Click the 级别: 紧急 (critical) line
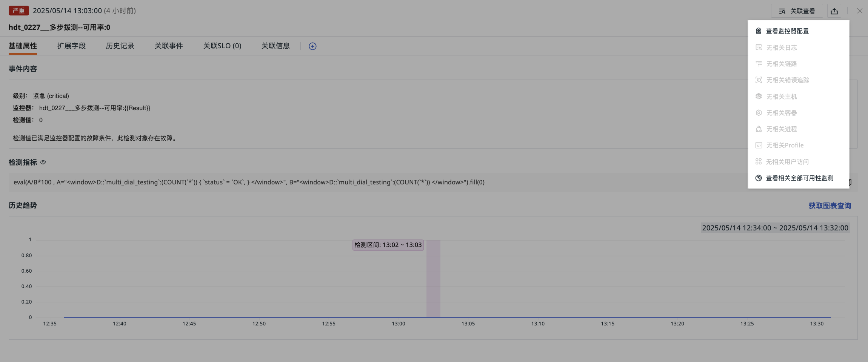The image size is (868, 362). (x=41, y=96)
